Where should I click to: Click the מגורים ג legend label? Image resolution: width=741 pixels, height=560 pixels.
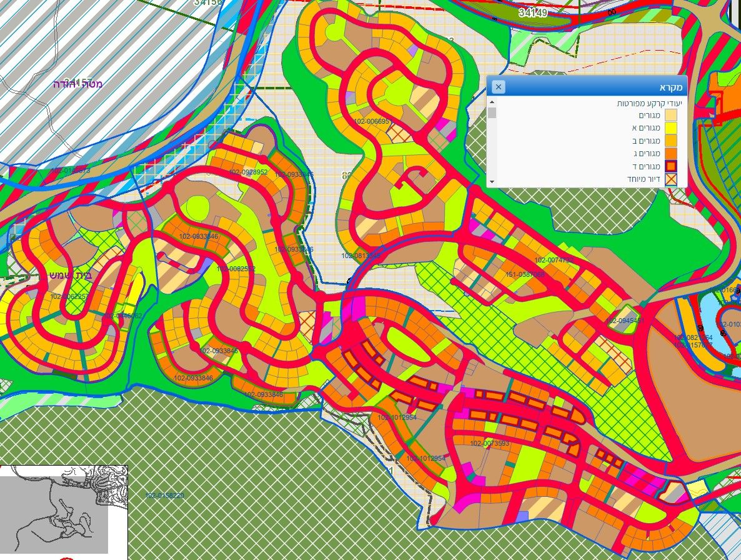(646, 154)
